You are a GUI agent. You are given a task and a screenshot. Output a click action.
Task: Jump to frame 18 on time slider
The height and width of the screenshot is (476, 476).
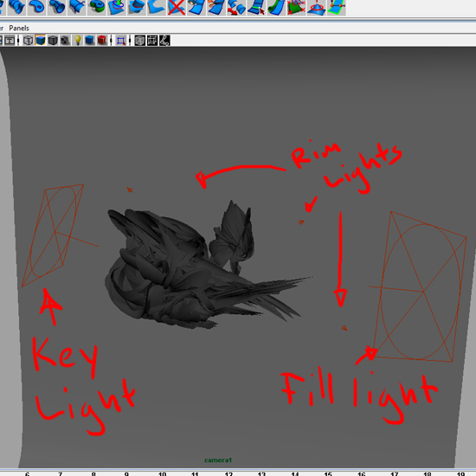click(x=428, y=473)
